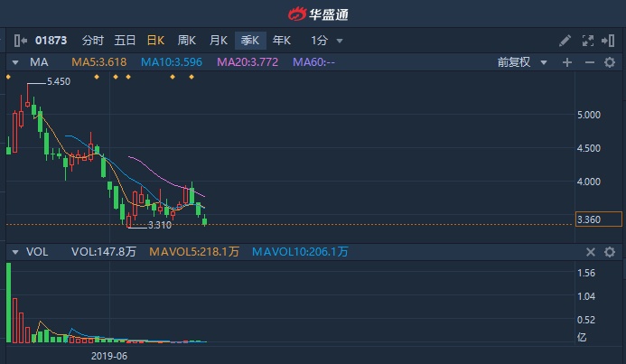This screenshot has width=626, height=364.
Task: Click the 5.450 high price label
Action: point(59,81)
